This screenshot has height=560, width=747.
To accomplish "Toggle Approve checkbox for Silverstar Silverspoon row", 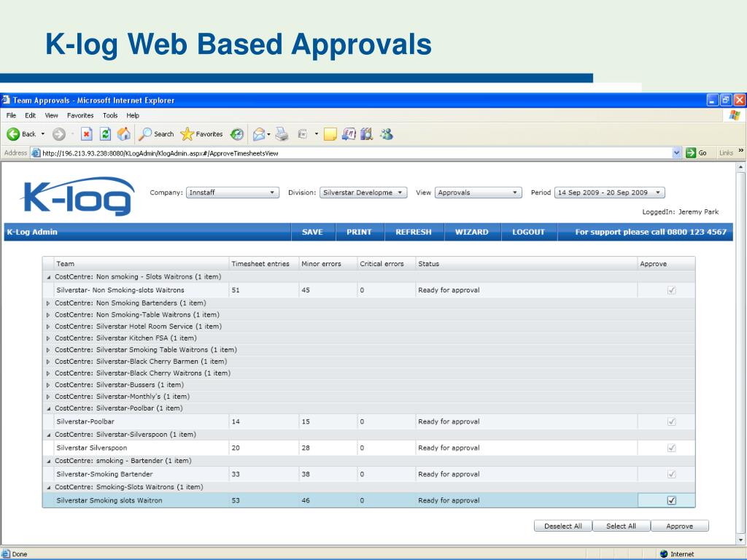I will click(672, 448).
